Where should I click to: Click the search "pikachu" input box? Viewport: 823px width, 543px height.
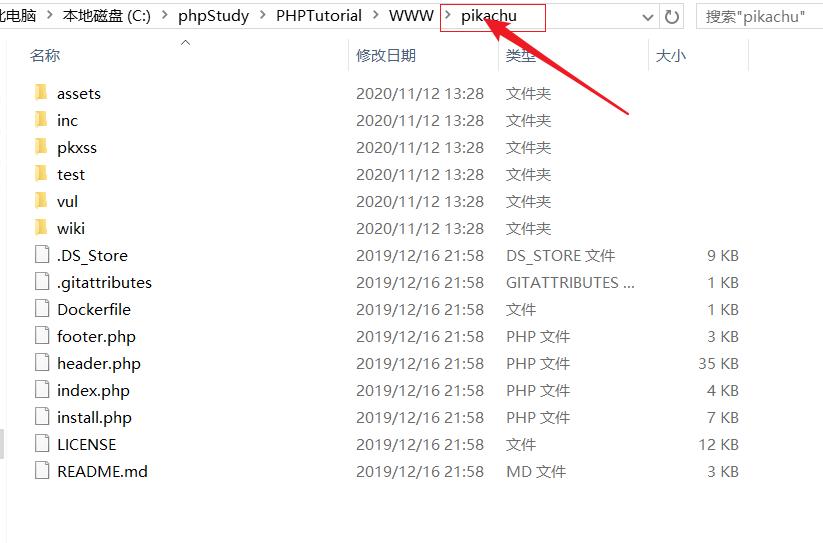(759, 17)
